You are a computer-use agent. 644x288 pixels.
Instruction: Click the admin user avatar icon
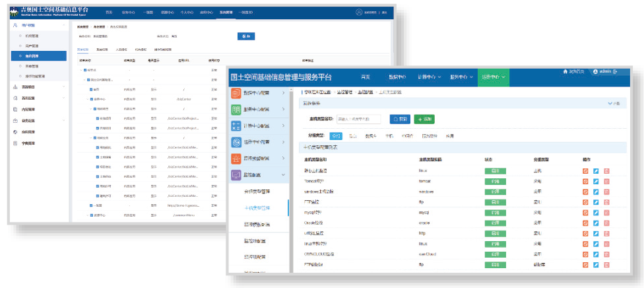tap(596, 71)
